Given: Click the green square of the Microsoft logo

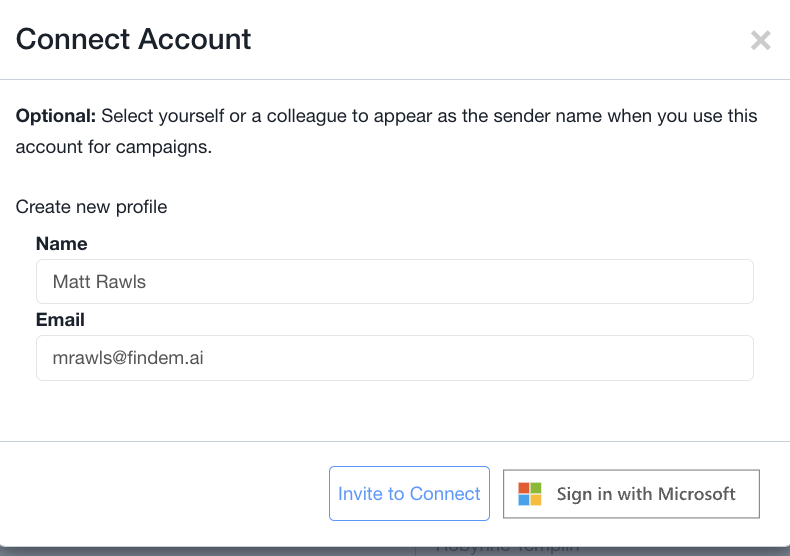Looking at the screenshot, I should [x=535, y=488].
